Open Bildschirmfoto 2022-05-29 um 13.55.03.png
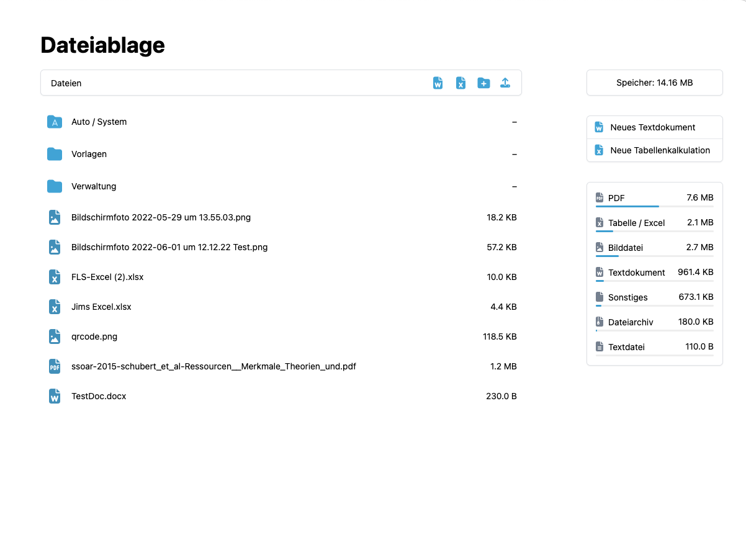This screenshot has height=560, width=746. coord(161,217)
